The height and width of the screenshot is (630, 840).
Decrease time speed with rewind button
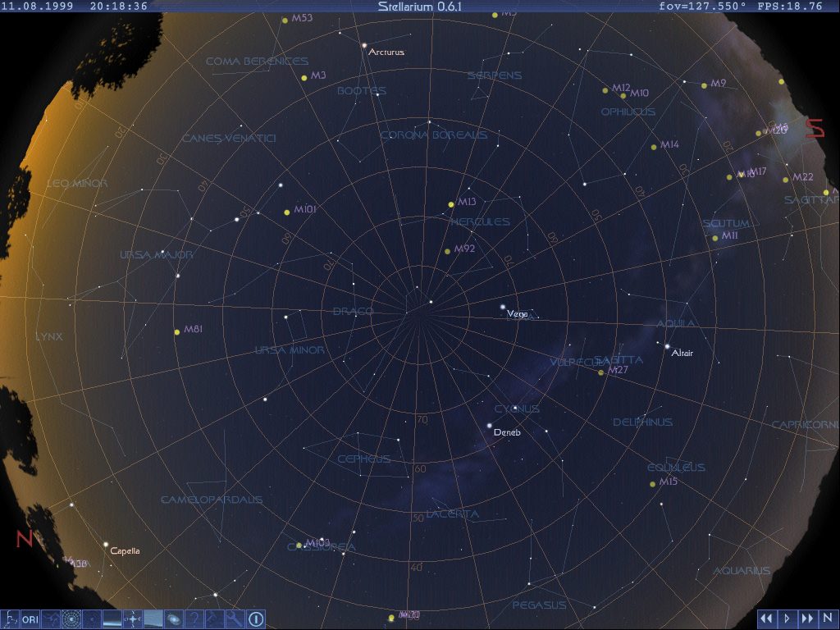(x=766, y=619)
